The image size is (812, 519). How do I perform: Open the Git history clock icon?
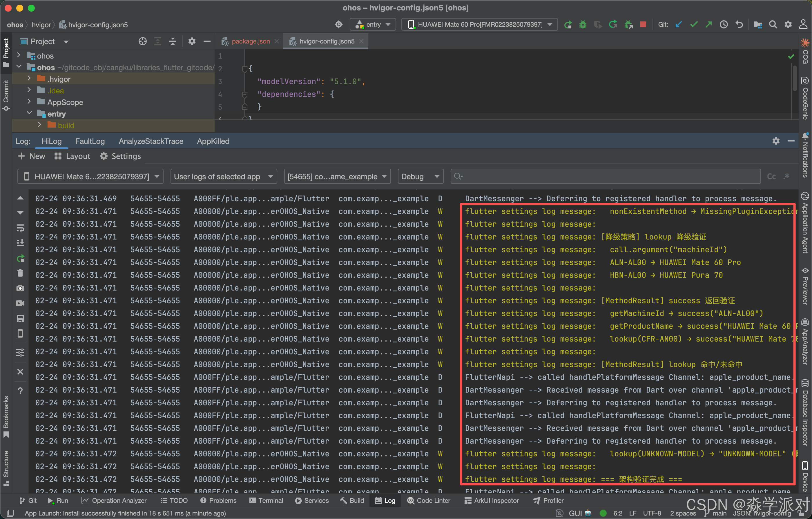(x=724, y=25)
